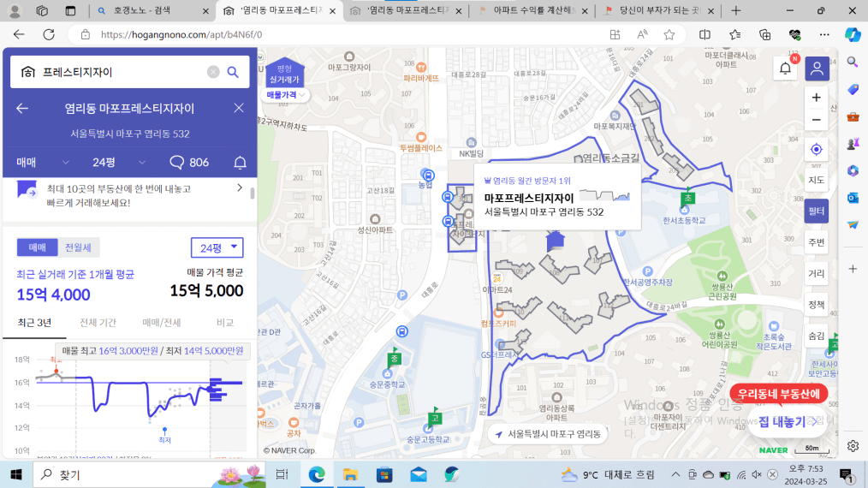Open Microsoft Store from taskbar
This screenshot has width=868, height=488.
[x=384, y=474]
